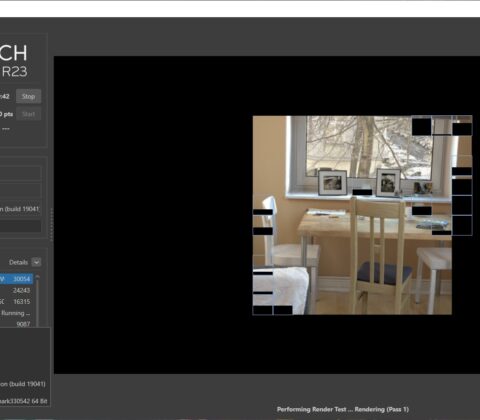
Task: Click the status text Performing Render Test
Action: (x=343, y=409)
